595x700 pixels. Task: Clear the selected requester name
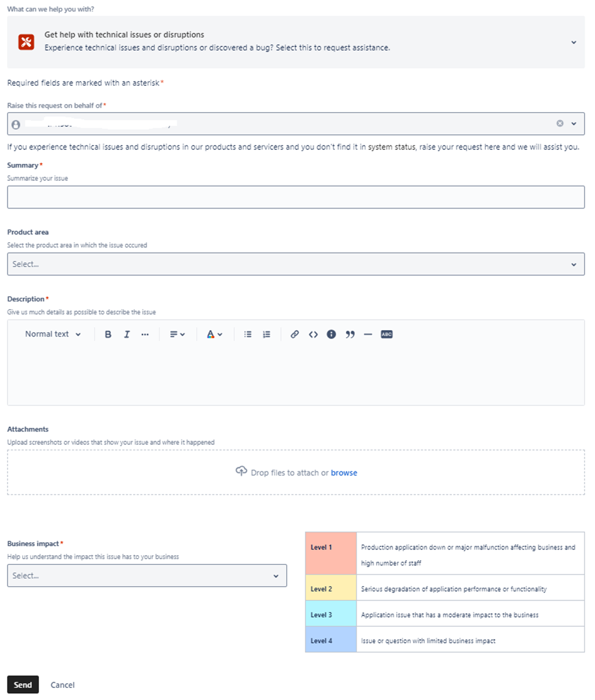(560, 123)
